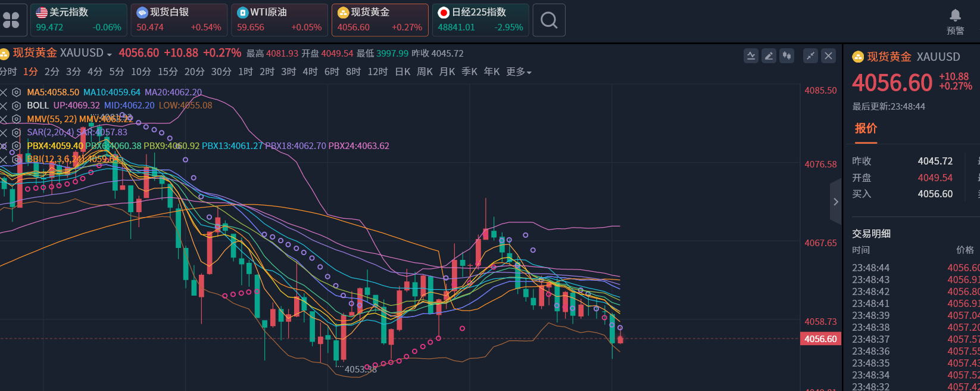Open the WTI原油 quote tile
Image resolution: width=980 pixels, height=391 pixels.
279,20
